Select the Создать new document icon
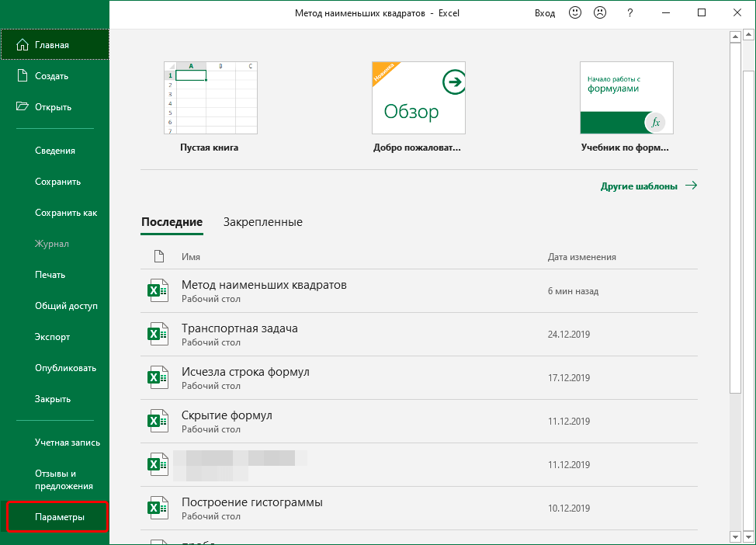The image size is (756, 545). pyautogui.click(x=21, y=76)
